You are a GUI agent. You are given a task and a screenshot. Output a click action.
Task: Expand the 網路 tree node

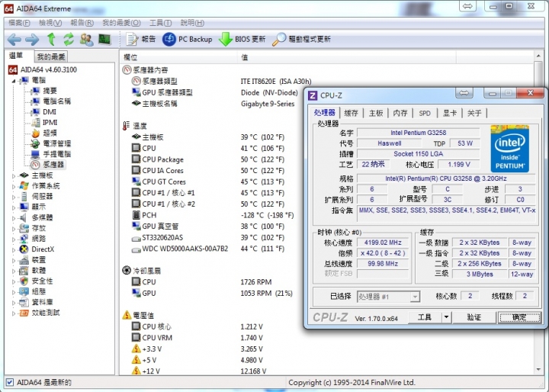coord(14,239)
